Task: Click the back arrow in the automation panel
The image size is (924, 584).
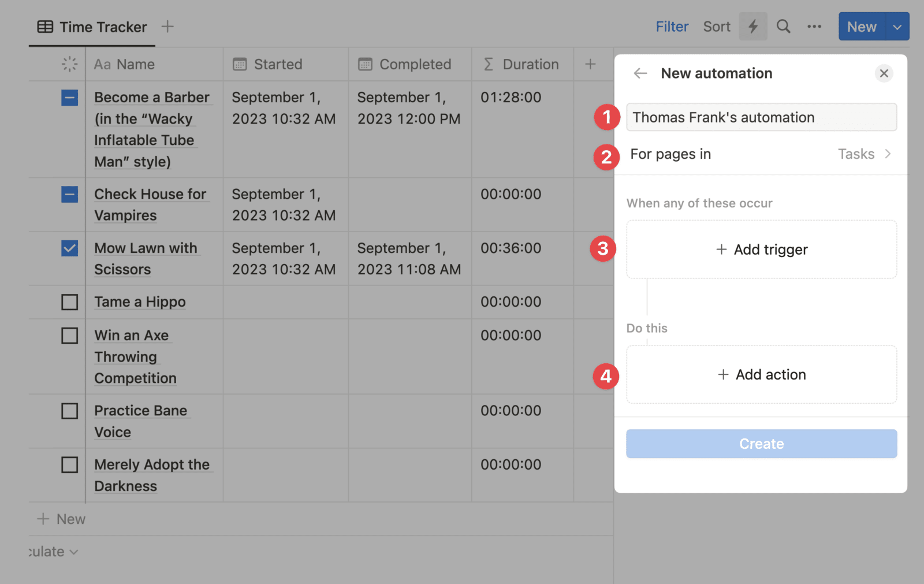Action: coord(640,73)
